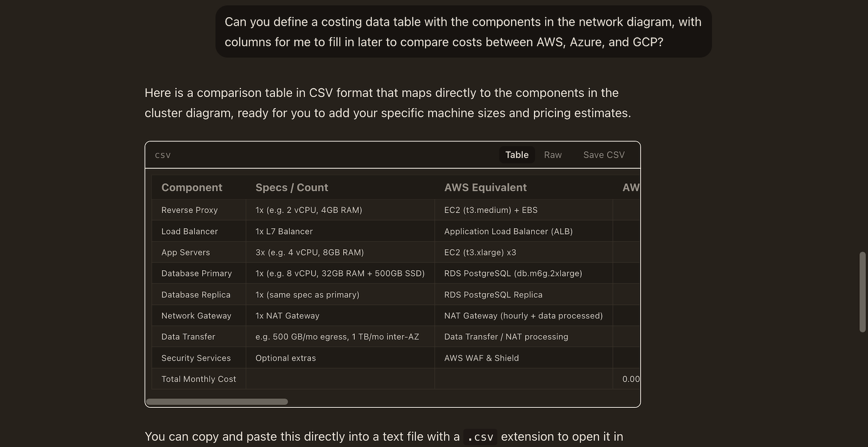The image size is (868, 447).
Task: Click the Security Services cell
Action: tap(199, 358)
